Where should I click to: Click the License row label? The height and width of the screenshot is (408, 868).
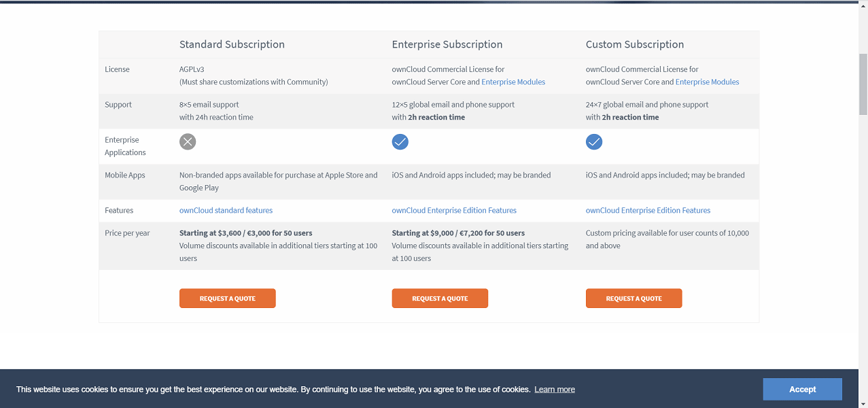pos(117,69)
